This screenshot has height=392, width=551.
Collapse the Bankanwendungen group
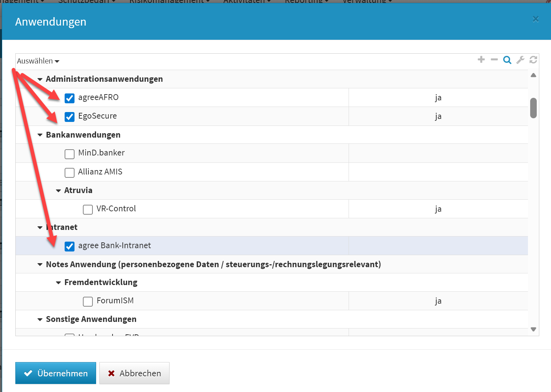40,135
